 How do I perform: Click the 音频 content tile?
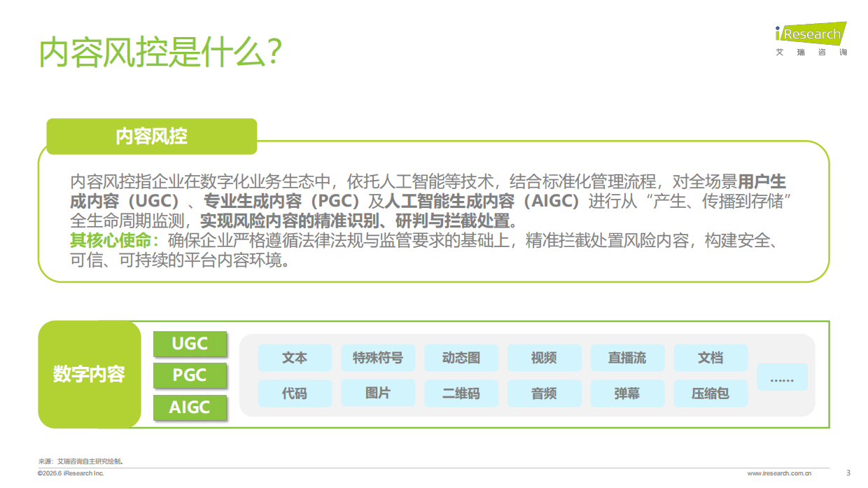pos(544,393)
